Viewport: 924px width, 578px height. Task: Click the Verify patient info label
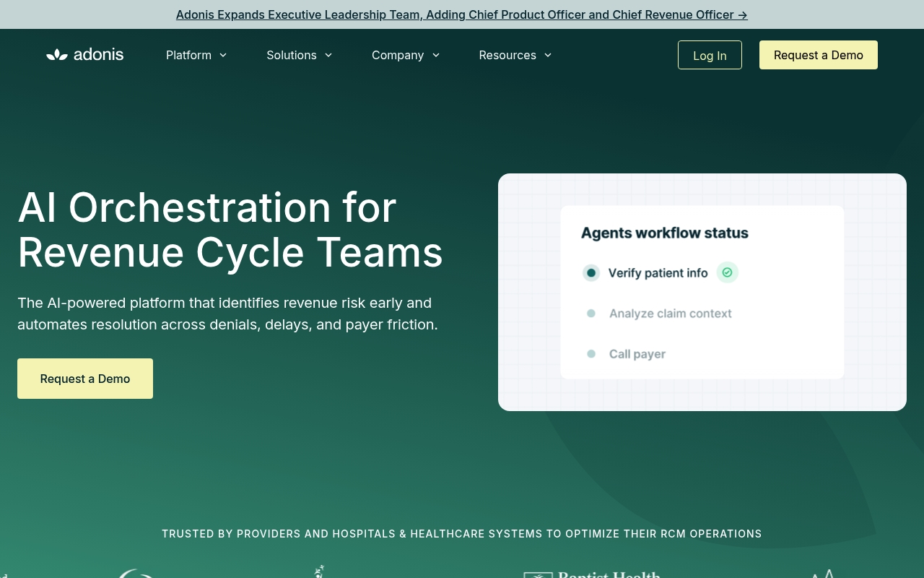[658, 272]
